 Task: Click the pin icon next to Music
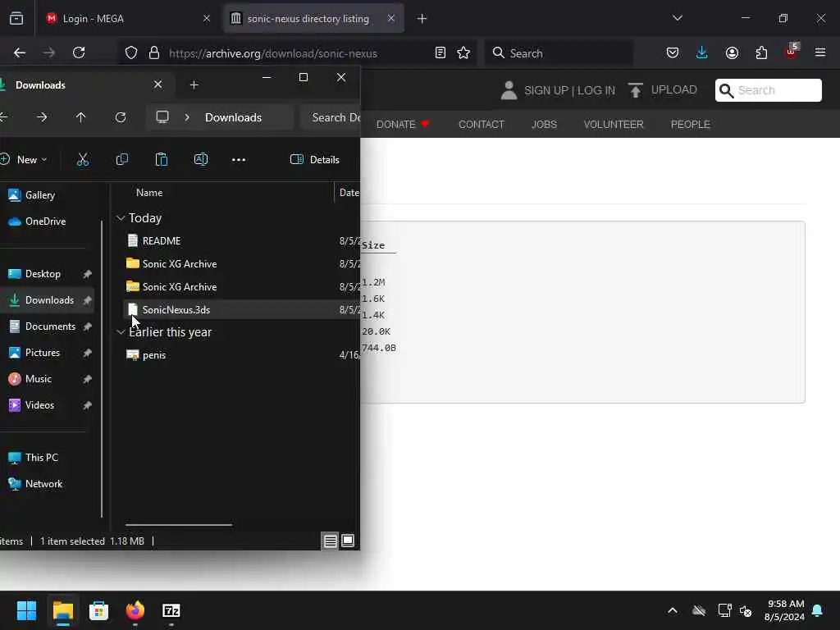pyautogui.click(x=87, y=379)
